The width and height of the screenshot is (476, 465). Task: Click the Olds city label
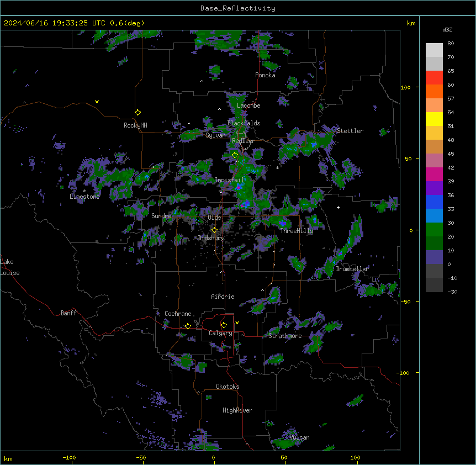tap(214, 218)
